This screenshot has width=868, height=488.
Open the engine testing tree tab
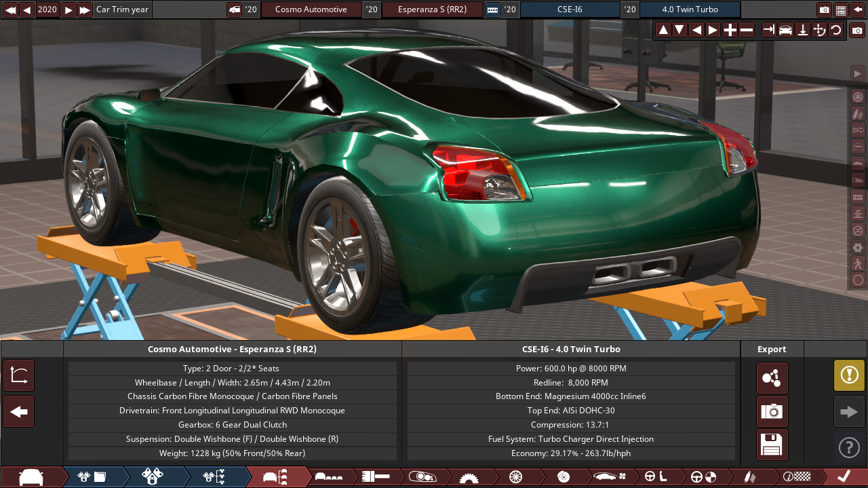(x=214, y=477)
